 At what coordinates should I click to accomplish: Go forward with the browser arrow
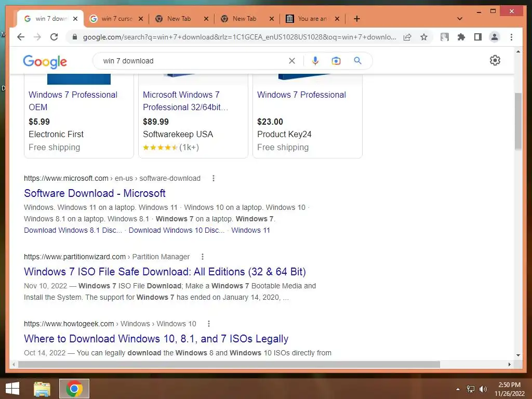[37, 37]
